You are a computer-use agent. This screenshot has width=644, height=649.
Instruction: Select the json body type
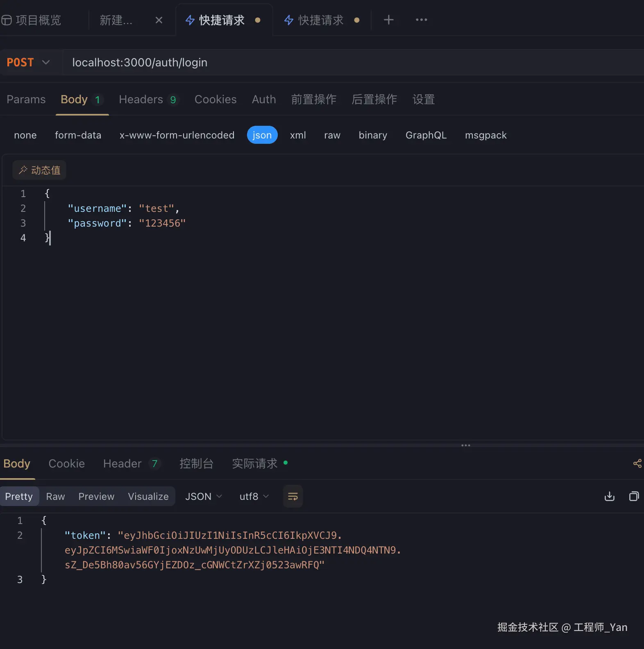coord(262,135)
